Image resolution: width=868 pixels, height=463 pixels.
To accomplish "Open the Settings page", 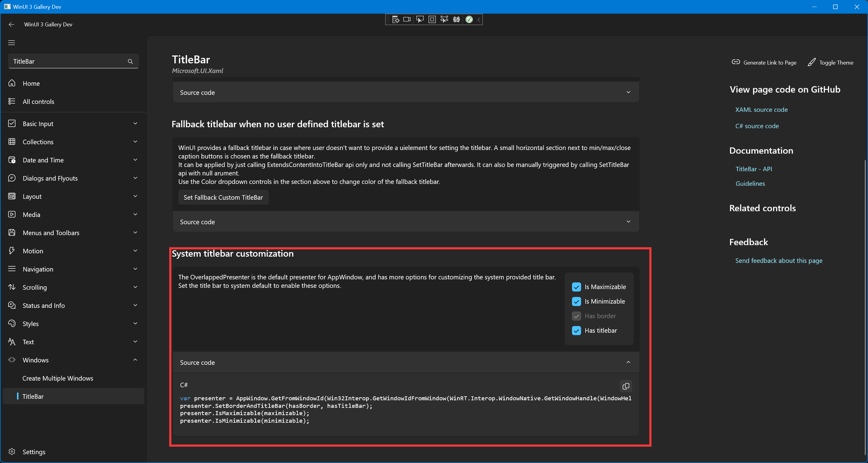I will click(x=73, y=452).
